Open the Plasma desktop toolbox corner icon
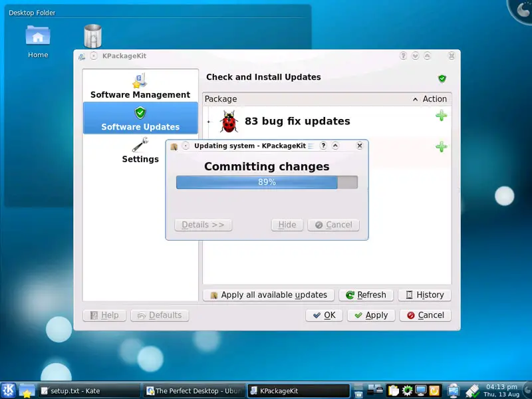The width and height of the screenshot is (532, 399). (521, 9)
